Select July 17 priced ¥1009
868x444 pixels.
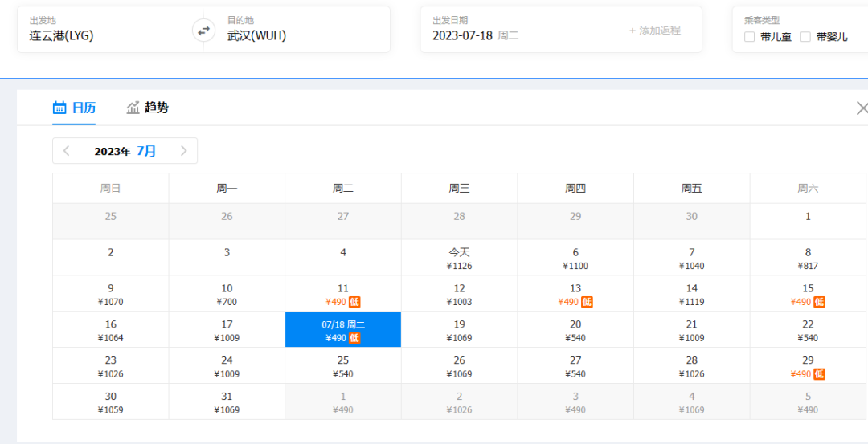pyautogui.click(x=227, y=329)
